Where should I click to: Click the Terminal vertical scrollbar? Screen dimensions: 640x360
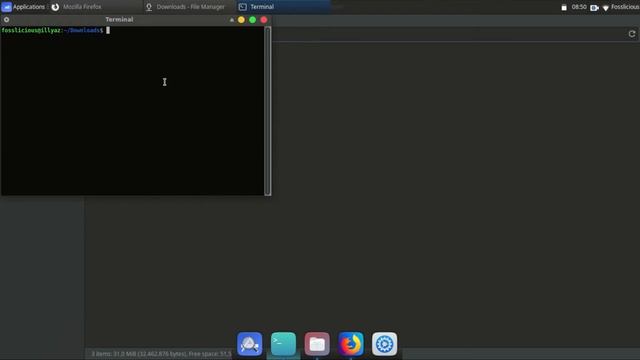click(268, 111)
